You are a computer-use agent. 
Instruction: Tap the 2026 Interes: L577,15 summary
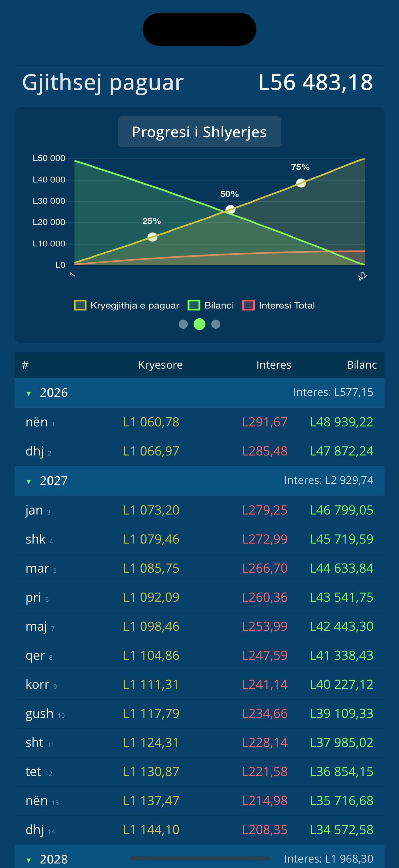pyautogui.click(x=333, y=392)
